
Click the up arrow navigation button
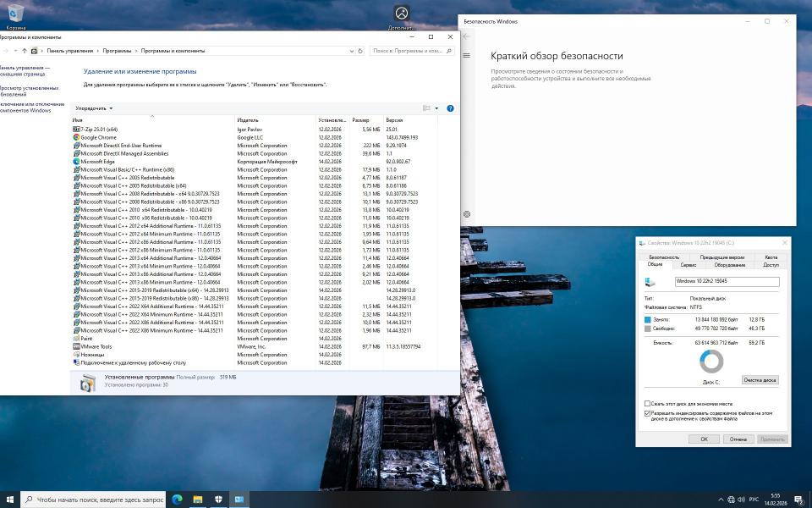(x=24, y=51)
